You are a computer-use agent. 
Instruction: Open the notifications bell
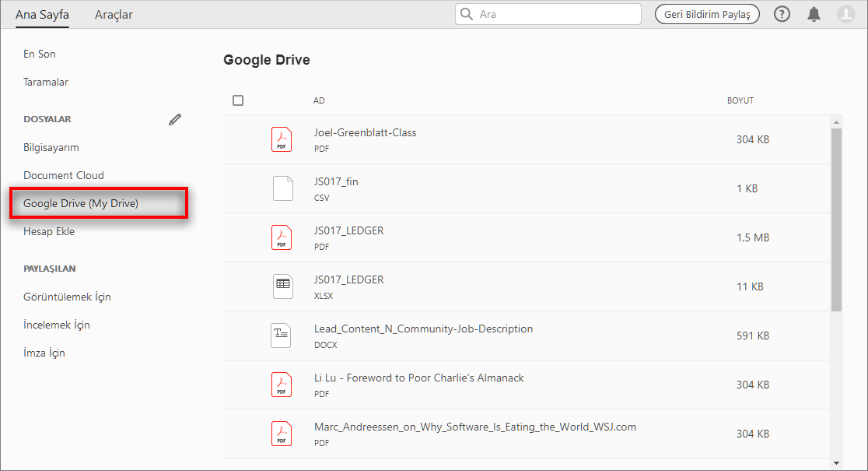[814, 14]
